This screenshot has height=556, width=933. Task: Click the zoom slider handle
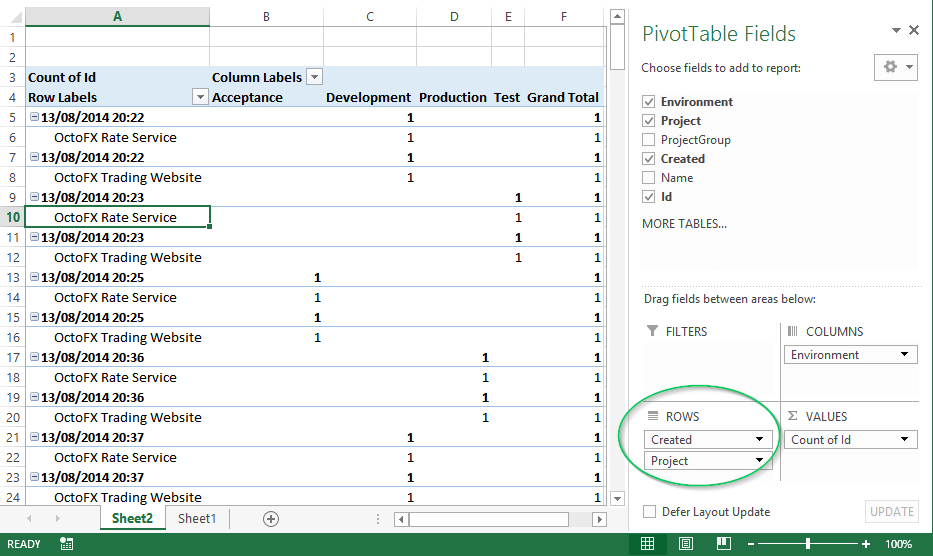808,544
